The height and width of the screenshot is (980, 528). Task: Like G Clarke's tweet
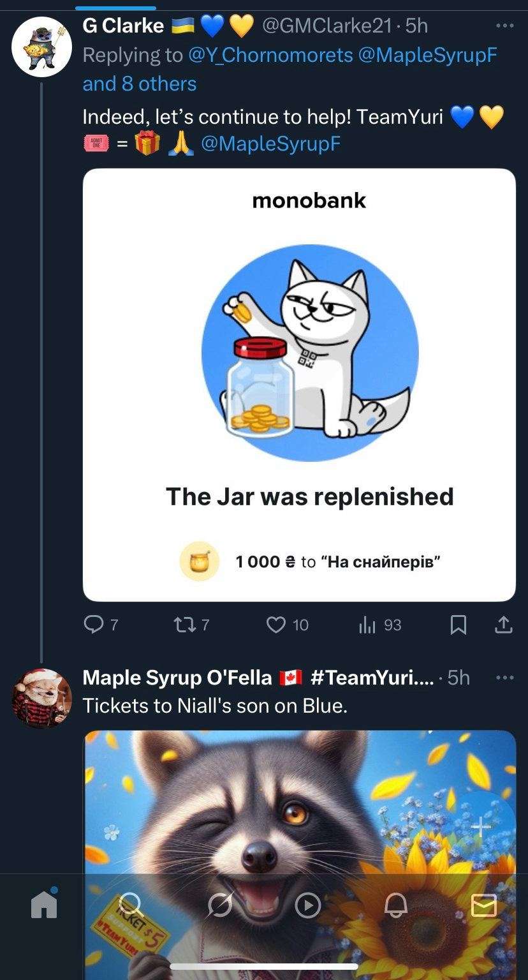click(276, 625)
